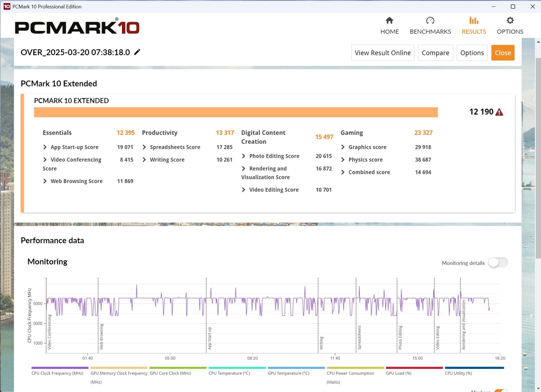Select the CPU Utility legend entry
This screenshot has height=392, width=541.
pos(474,371)
